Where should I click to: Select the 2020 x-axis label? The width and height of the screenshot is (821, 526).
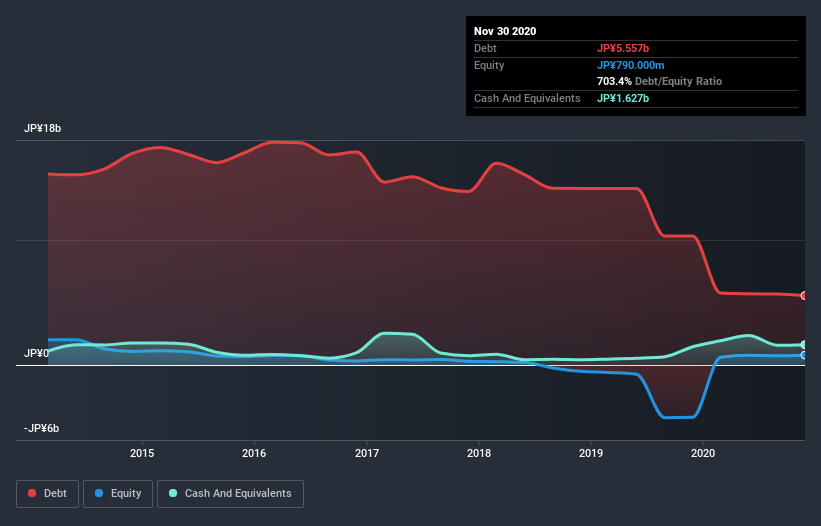click(x=703, y=453)
